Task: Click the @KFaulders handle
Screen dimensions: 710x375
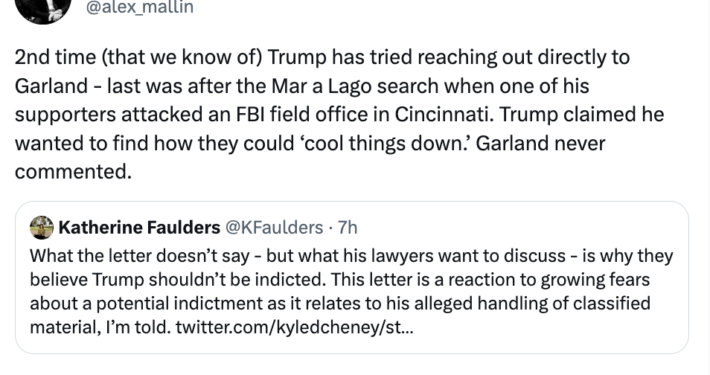Action: pos(274,227)
